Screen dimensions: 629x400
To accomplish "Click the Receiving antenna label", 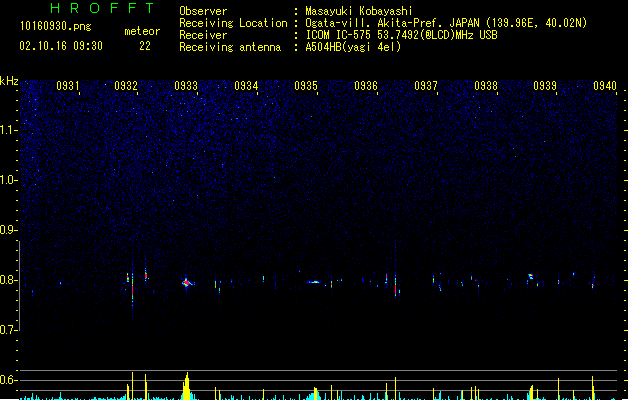I will point(230,47).
